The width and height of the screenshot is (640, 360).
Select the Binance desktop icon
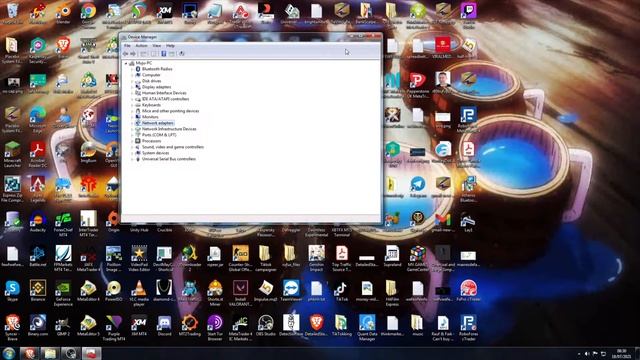pyautogui.click(x=38, y=291)
